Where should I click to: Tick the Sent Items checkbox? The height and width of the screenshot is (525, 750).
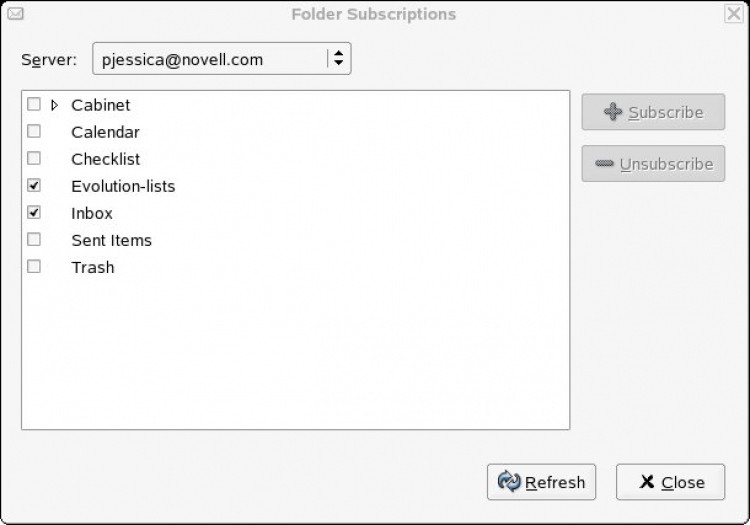click(x=34, y=239)
